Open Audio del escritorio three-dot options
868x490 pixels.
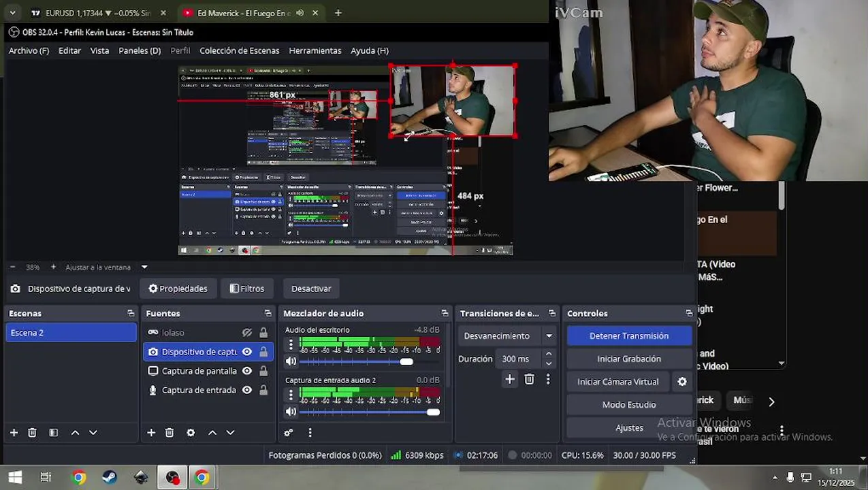291,344
